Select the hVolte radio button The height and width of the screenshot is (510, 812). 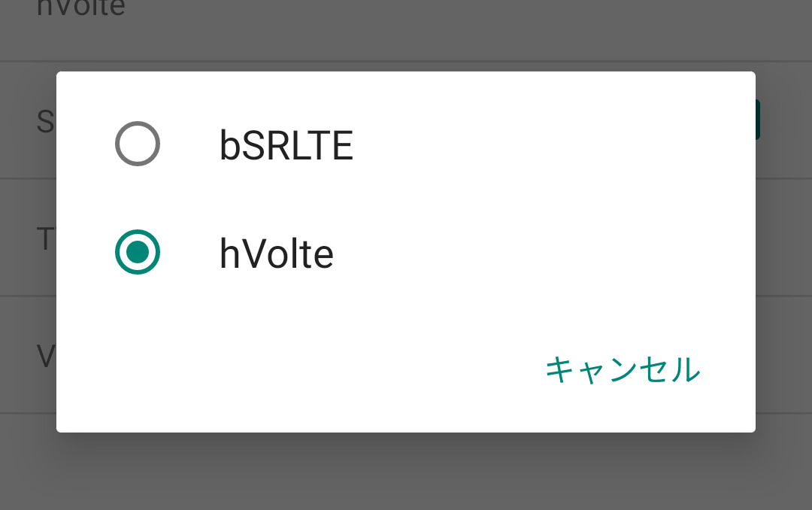[x=138, y=252]
